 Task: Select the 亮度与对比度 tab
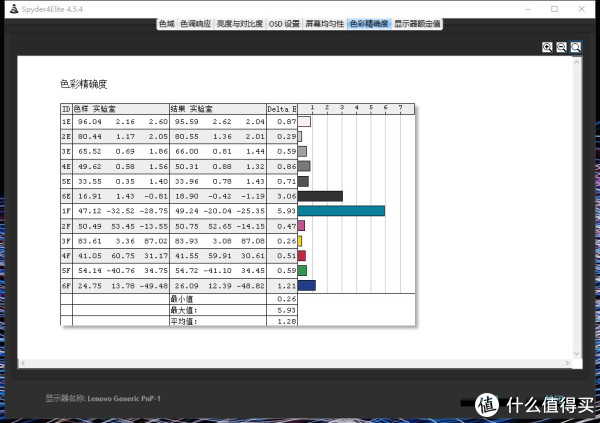(x=239, y=22)
